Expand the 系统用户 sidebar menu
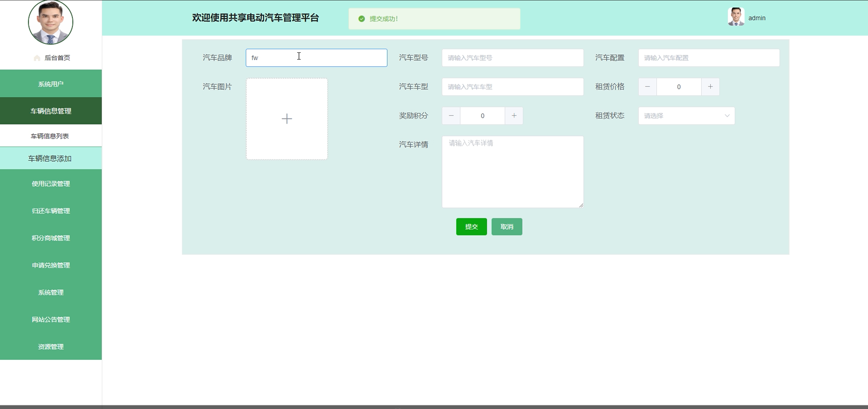868x409 pixels. [x=51, y=84]
